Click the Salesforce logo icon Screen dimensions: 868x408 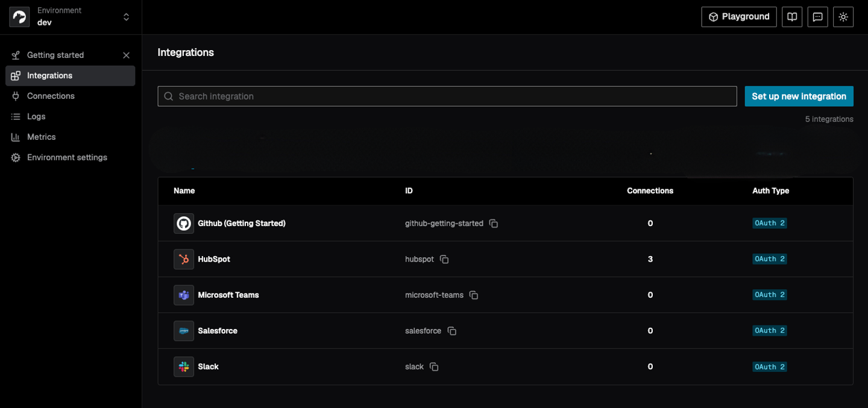point(184,331)
